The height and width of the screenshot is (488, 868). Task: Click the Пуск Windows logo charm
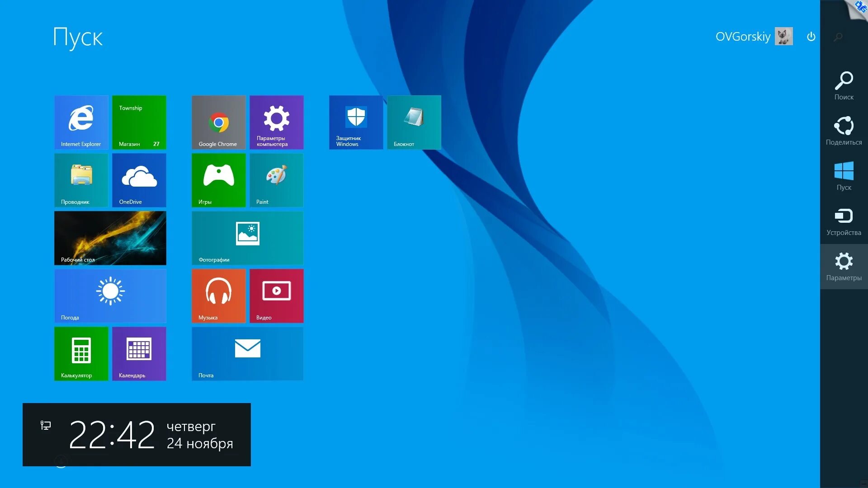(x=844, y=176)
